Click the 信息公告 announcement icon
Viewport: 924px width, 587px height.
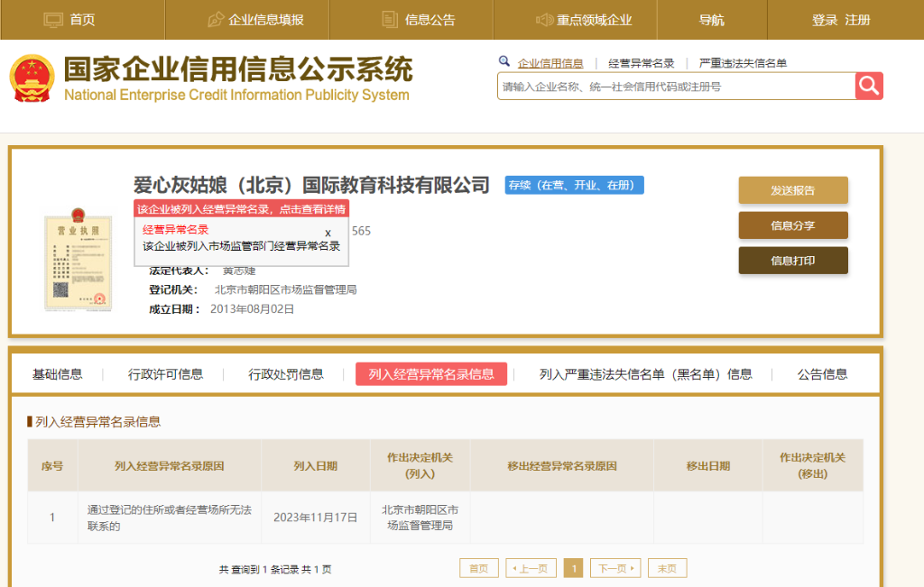[x=391, y=18]
